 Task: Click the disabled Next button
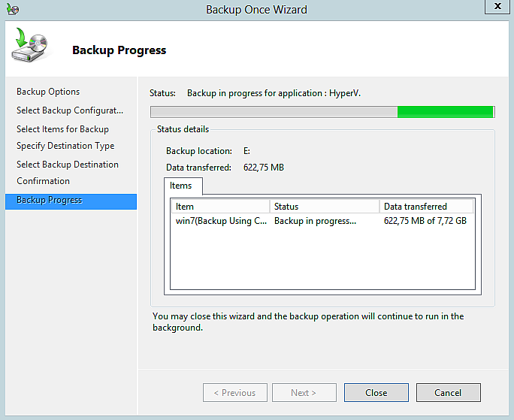pyautogui.click(x=304, y=392)
